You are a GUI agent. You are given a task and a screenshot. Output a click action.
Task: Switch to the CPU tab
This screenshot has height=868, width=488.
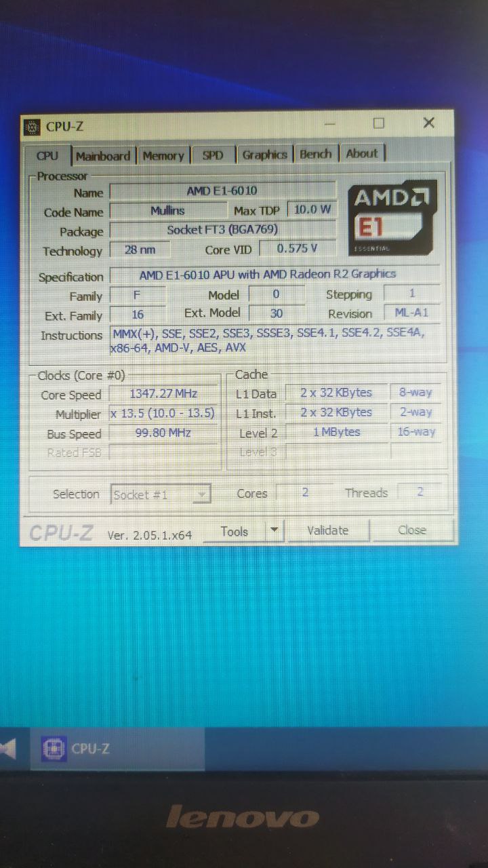pyautogui.click(x=47, y=155)
